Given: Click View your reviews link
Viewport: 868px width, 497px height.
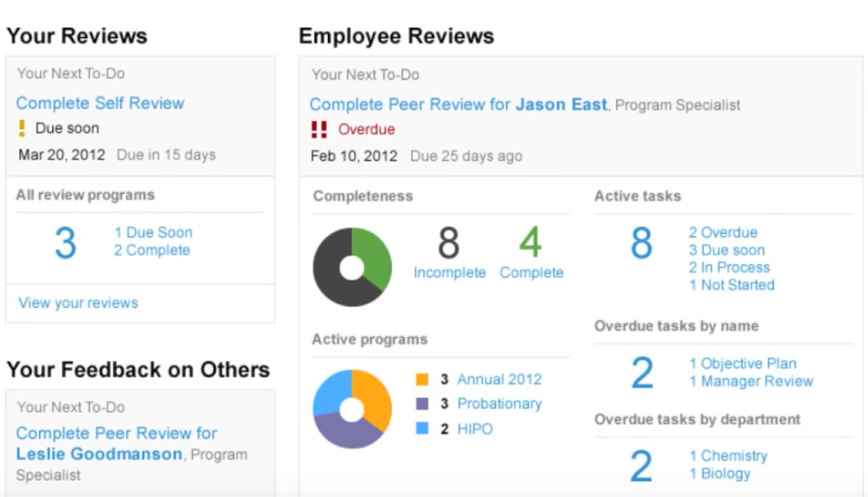Looking at the screenshot, I should [x=78, y=303].
